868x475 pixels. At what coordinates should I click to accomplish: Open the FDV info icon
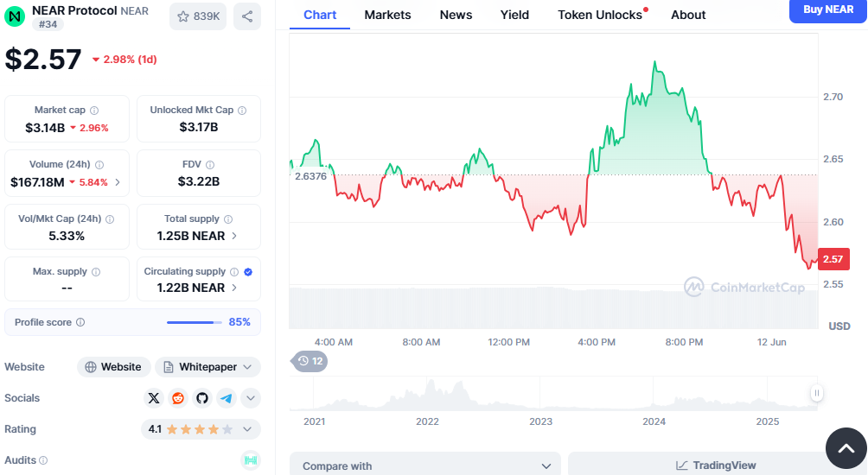[210, 165]
